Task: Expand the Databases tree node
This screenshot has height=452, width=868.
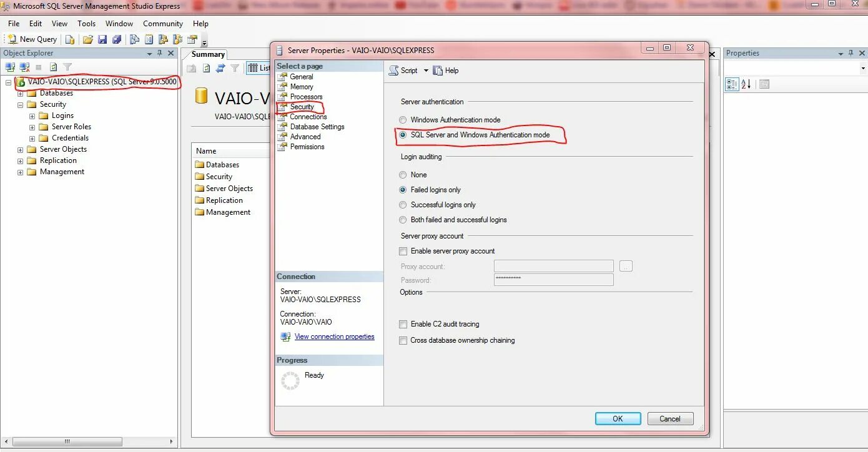Action: pos(20,94)
